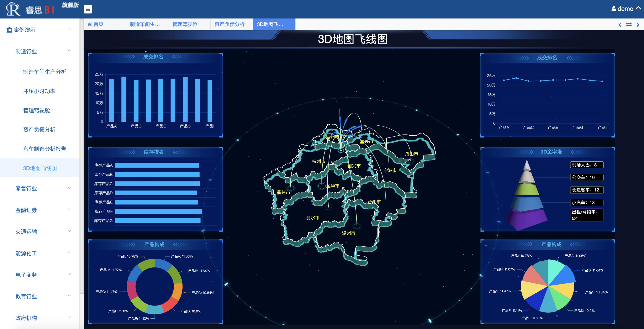The width and height of the screenshot is (644, 329).
Task: Click the 产品A bar in left bar chart
Action: coord(112,100)
